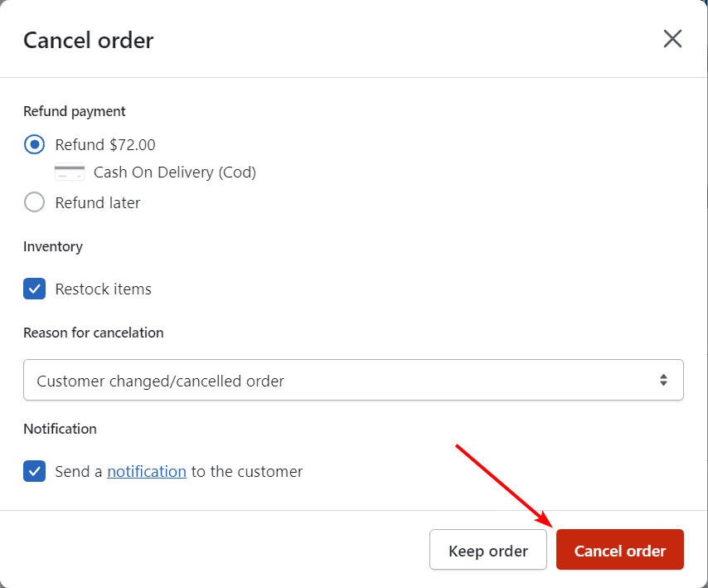Click the dropdown's up-down stepper icon
The height and width of the screenshot is (588, 708).
click(x=663, y=379)
